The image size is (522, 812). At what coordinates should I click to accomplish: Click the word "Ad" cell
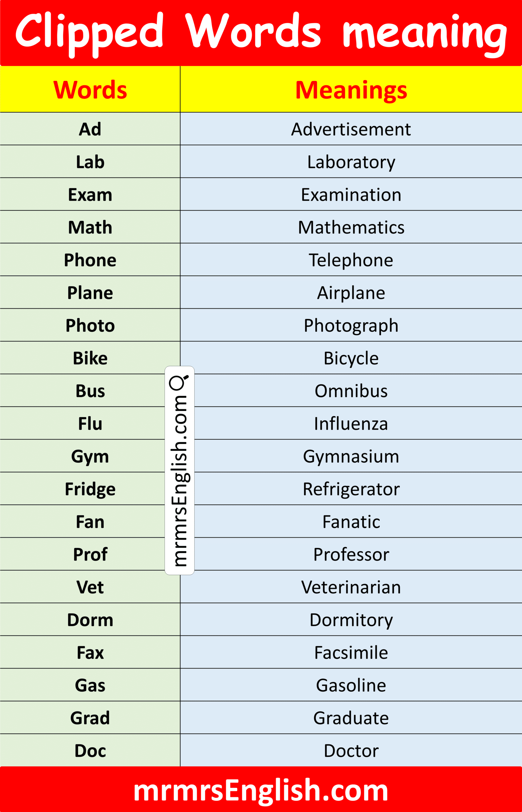pyautogui.click(x=90, y=129)
